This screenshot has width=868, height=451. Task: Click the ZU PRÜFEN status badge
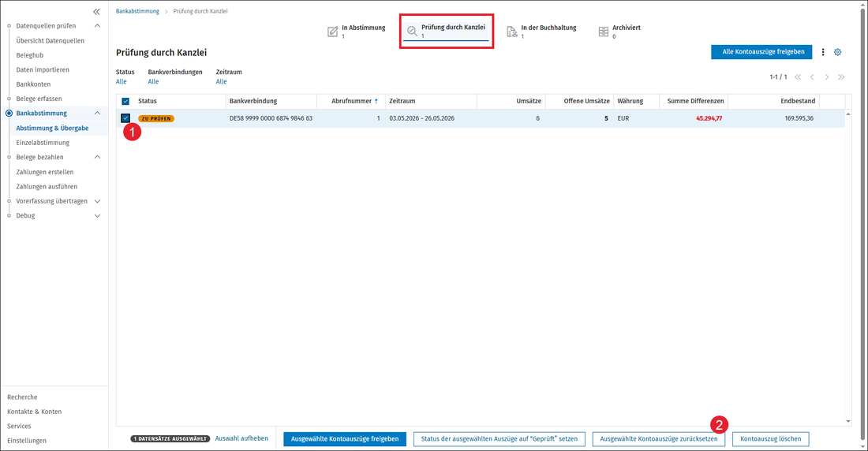(156, 118)
